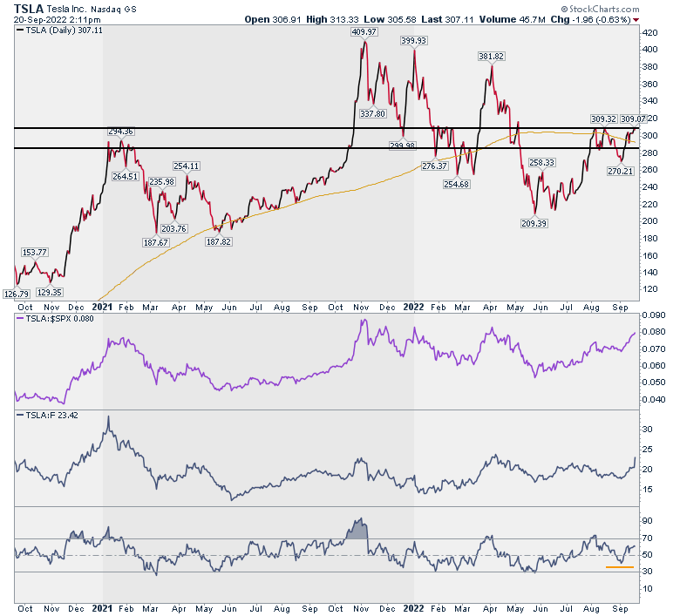Click the 235.98 price label
This screenshot has width=680, height=616.
[162, 182]
